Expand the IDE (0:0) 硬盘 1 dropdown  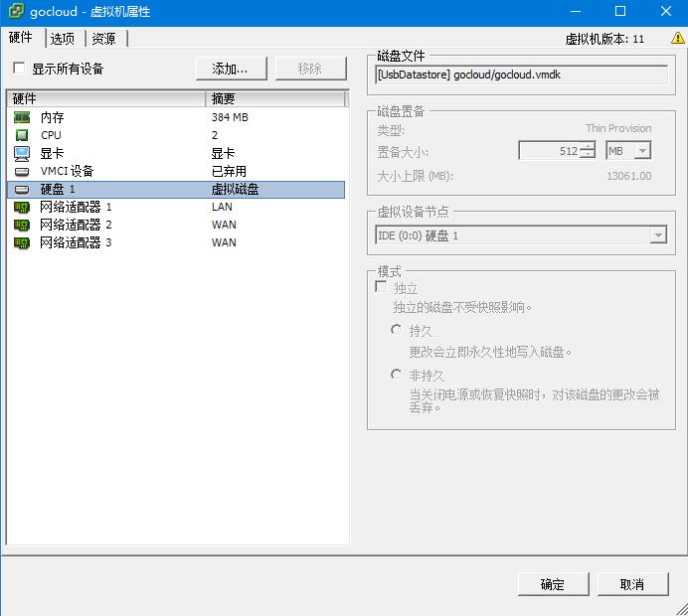point(657,235)
